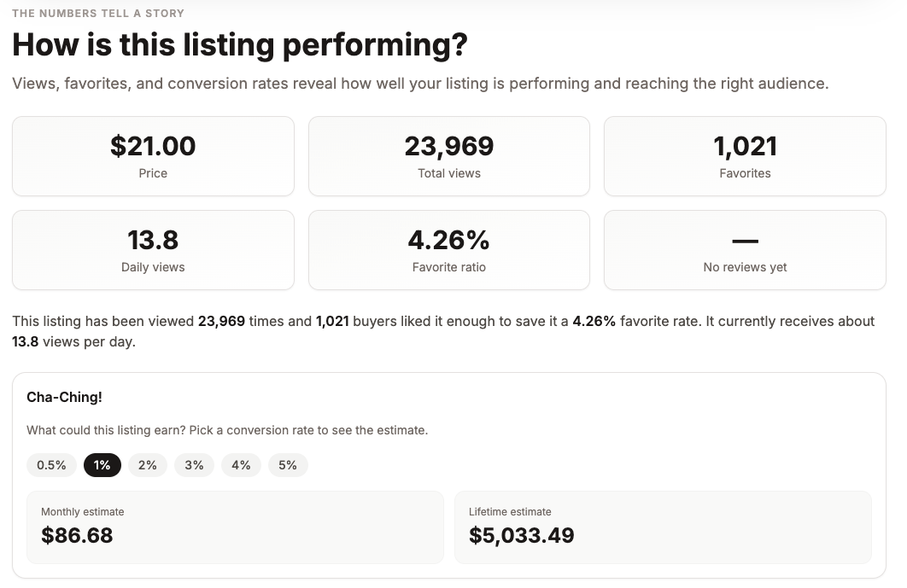Click the Cha-Ching! section title
This screenshot has width=907, height=588.
click(x=64, y=398)
